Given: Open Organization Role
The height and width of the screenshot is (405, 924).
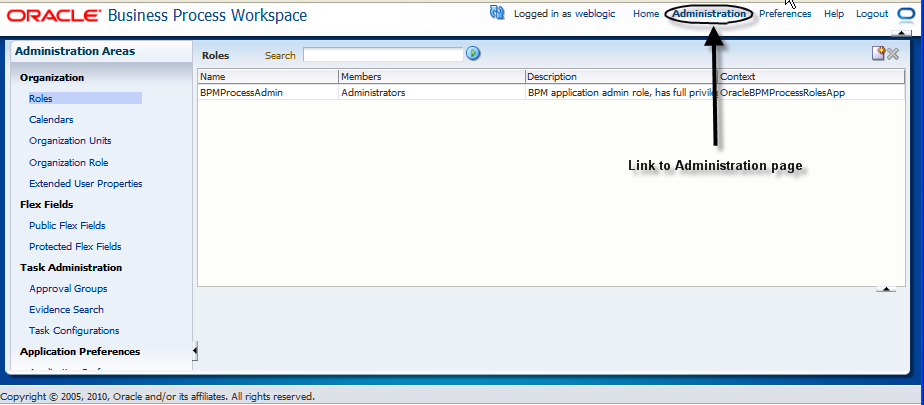Looking at the screenshot, I should point(68,163).
